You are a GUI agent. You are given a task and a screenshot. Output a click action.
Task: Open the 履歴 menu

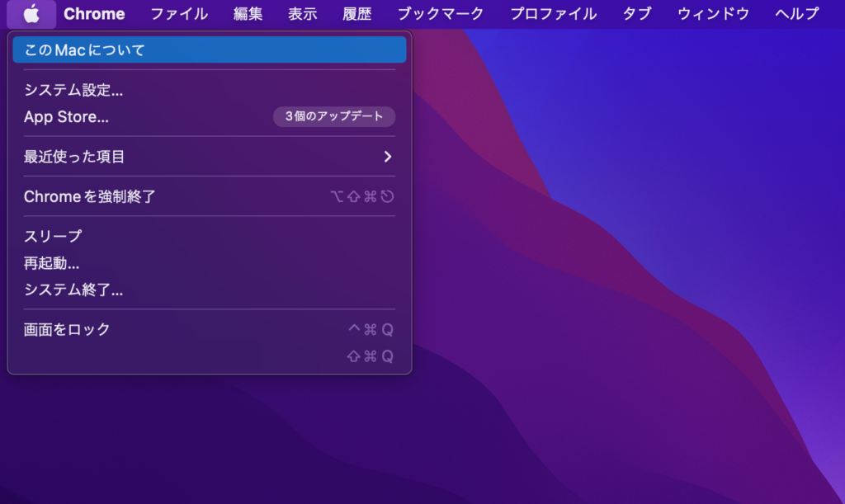click(356, 14)
